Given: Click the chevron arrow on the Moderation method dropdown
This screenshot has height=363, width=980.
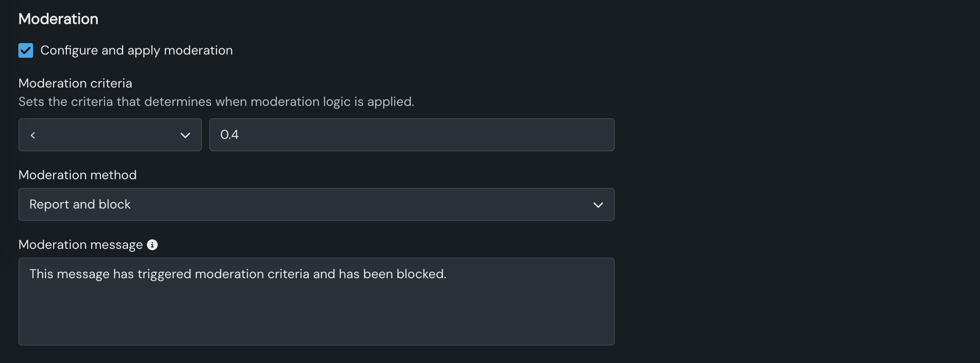Looking at the screenshot, I should pyautogui.click(x=598, y=205).
